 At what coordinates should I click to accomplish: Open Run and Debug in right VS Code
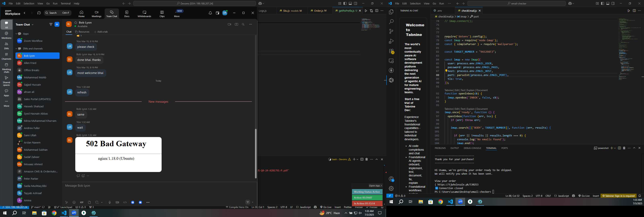[x=391, y=41]
